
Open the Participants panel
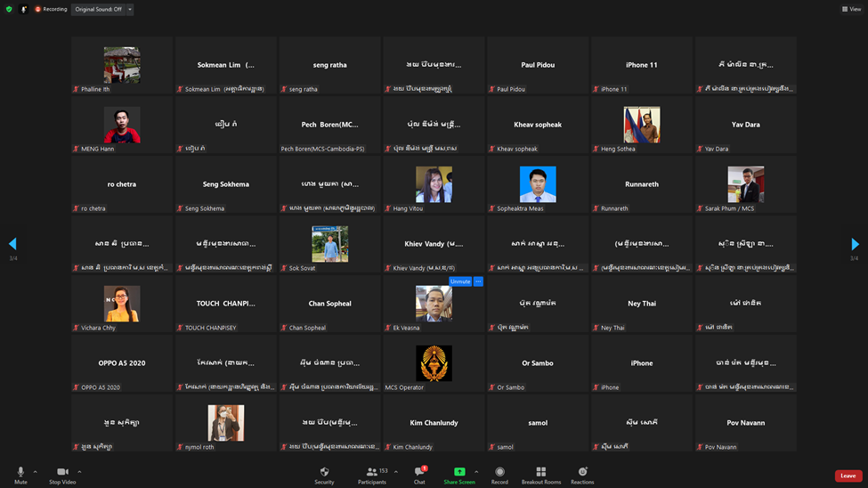coord(372,475)
